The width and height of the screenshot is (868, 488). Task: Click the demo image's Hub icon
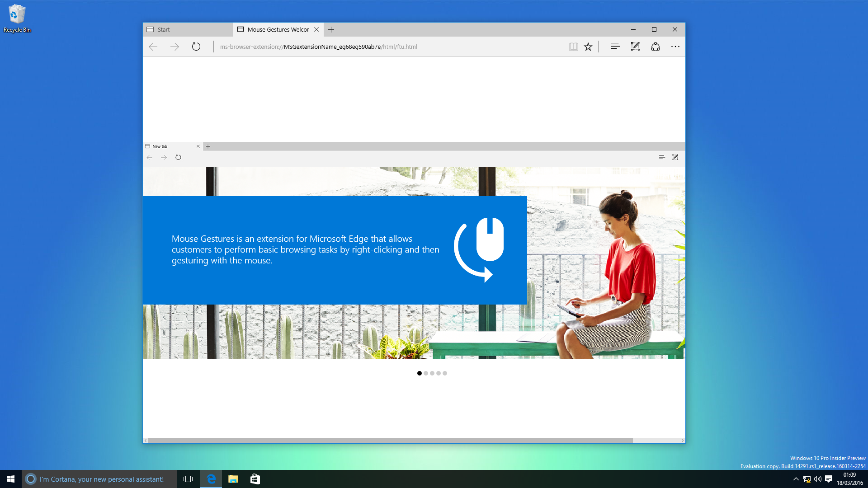[662, 157]
